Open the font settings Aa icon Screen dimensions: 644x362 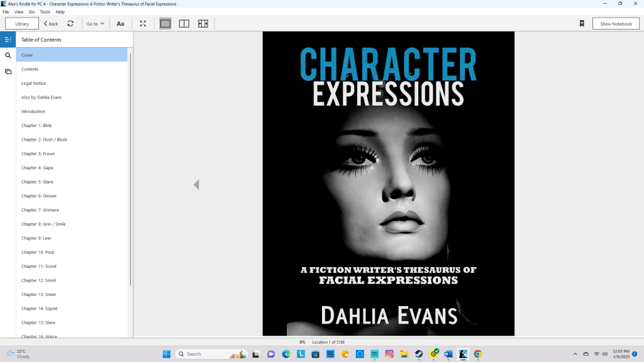point(120,24)
